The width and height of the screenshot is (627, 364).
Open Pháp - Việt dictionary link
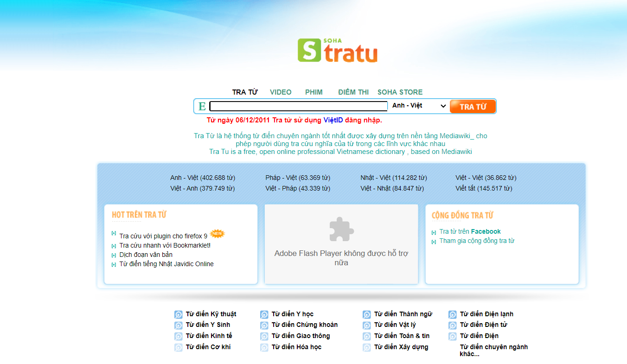298,178
